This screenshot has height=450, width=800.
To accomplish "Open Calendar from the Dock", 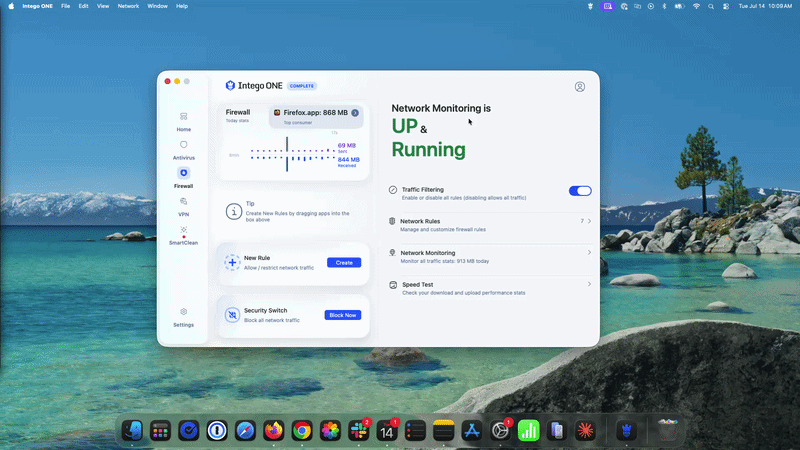I will [387, 431].
